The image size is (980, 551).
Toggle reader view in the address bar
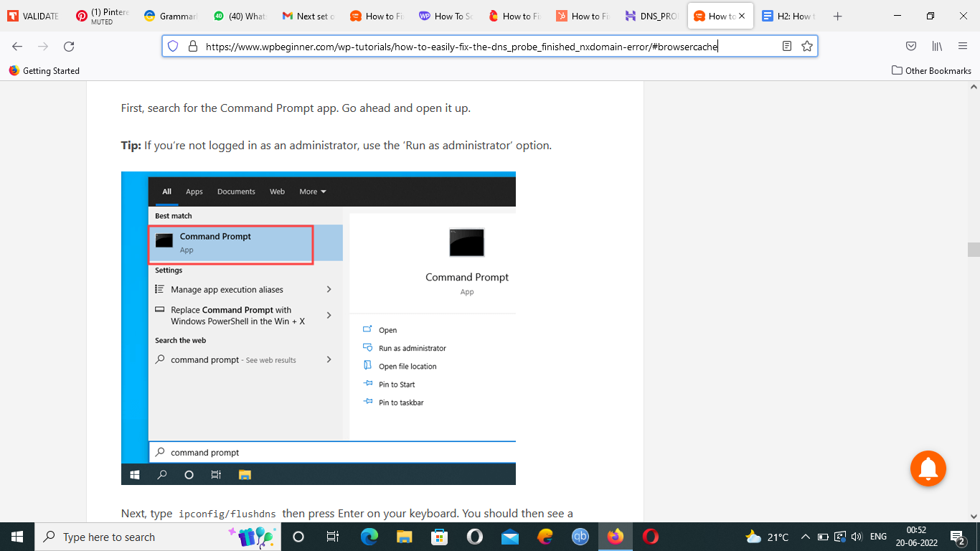787,46
